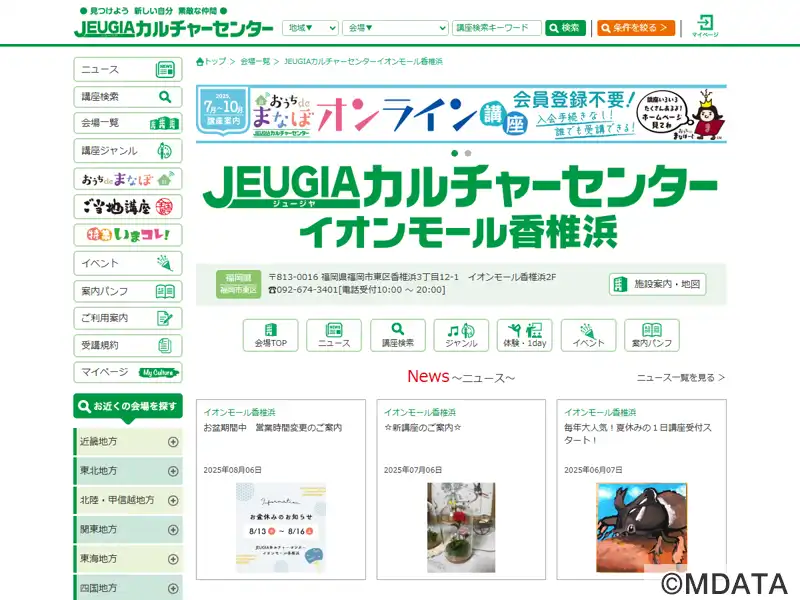Open マイページ My Culture in the sidebar
This screenshot has height=600, width=800.
point(128,372)
